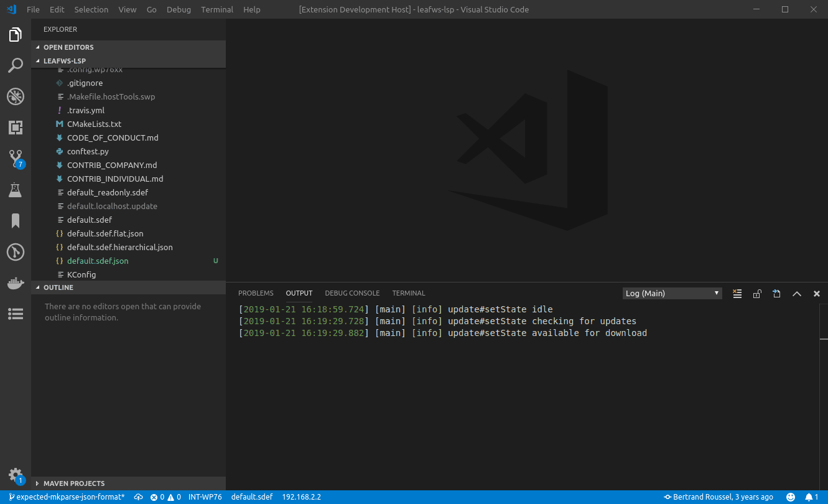Open default.localhost.update in explorer
828x504 pixels.
coord(128,206)
